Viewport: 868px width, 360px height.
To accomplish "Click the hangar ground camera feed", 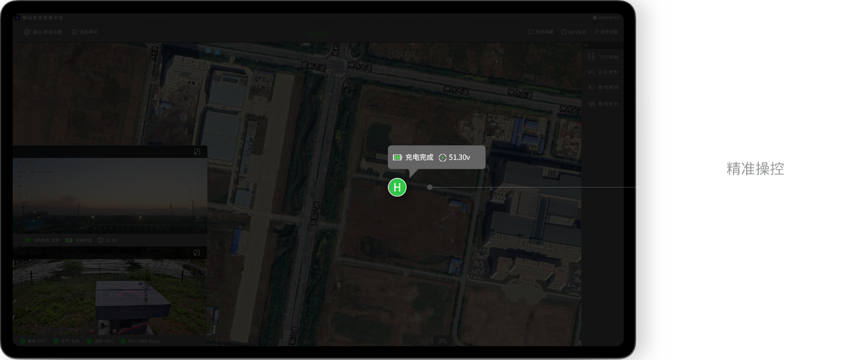I will click(110, 297).
